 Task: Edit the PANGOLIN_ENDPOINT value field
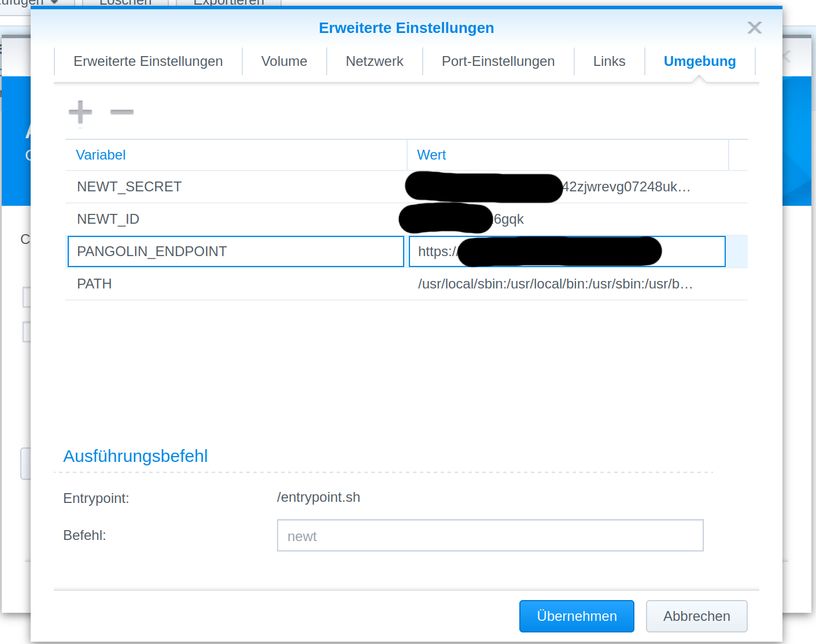pyautogui.click(x=567, y=251)
